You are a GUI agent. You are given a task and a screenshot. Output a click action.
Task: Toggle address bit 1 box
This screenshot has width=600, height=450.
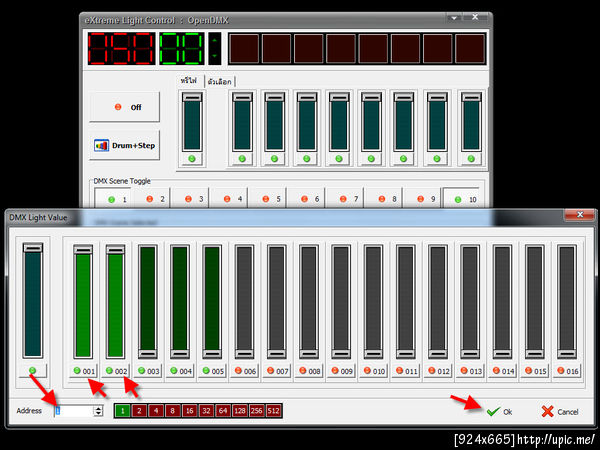pyautogui.click(x=122, y=411)
